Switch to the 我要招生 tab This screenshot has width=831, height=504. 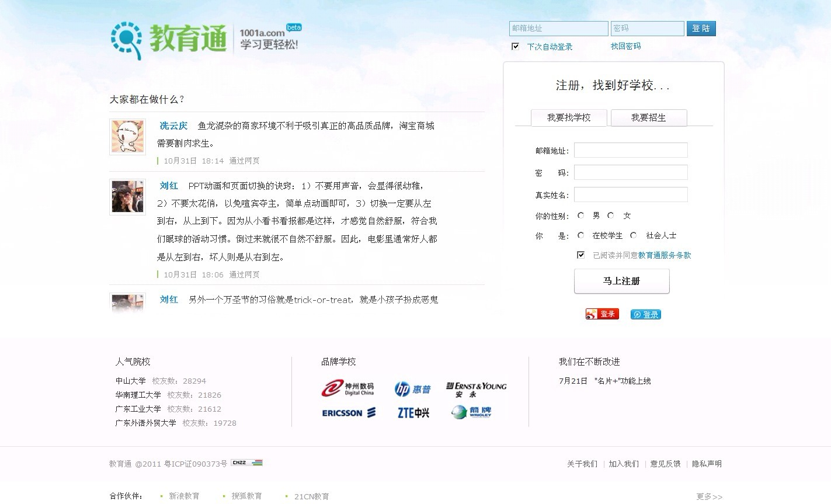pos(648,117)
